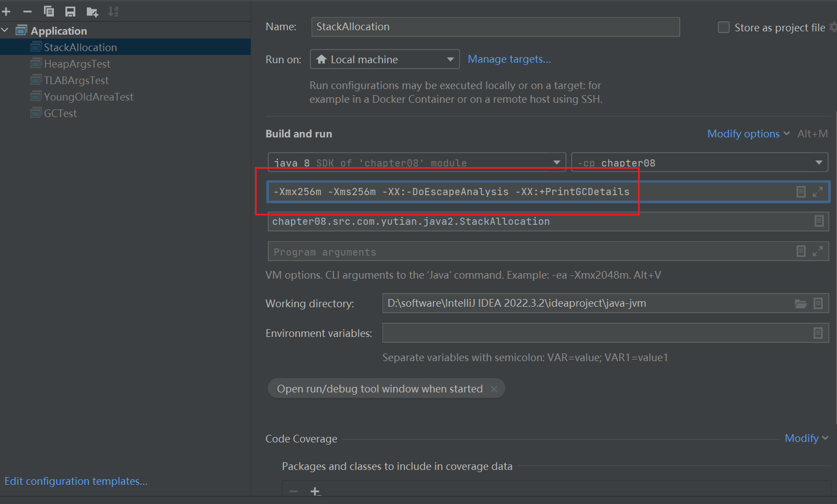Click the Save Configuration disk icon

(70, 11)
